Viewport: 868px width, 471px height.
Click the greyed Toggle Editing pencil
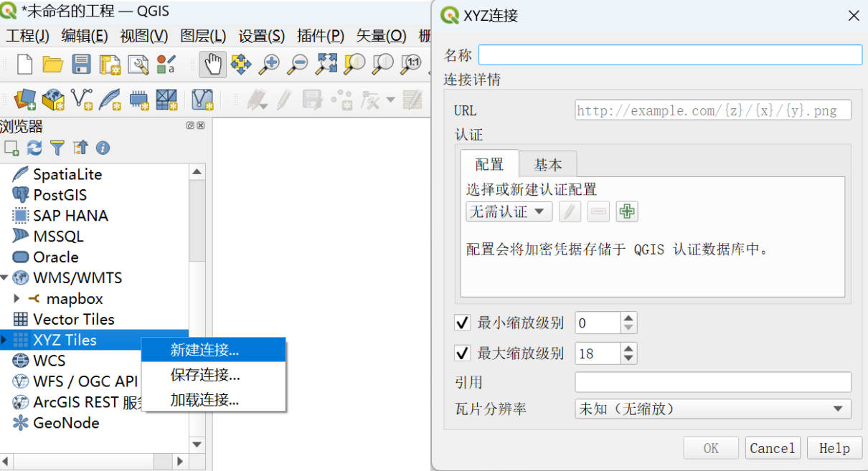click(285, 100)
